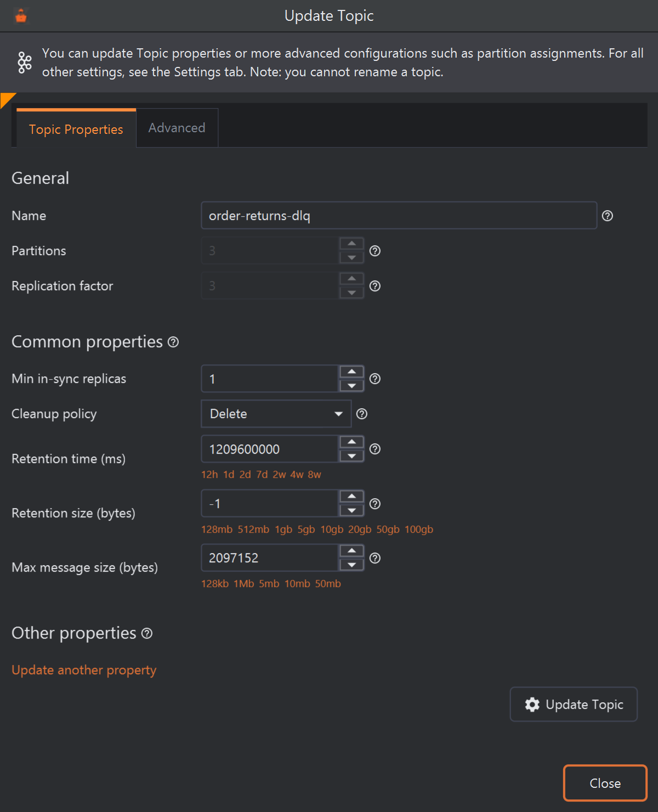Switch to the Topic Properties tab
The height and width of the screenshot is (812, 658).
(76, 128)
